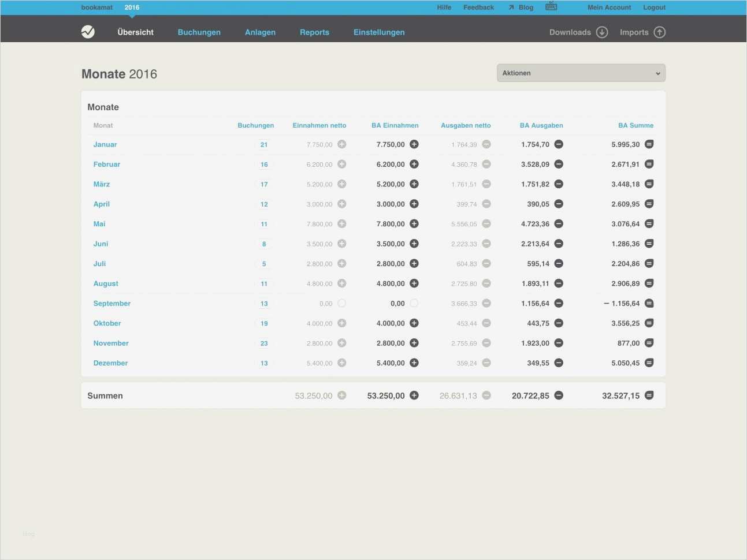Click the BA Summe column header
Image resolution: width=747 pixels, height=560 pixels.
point(636,125)
